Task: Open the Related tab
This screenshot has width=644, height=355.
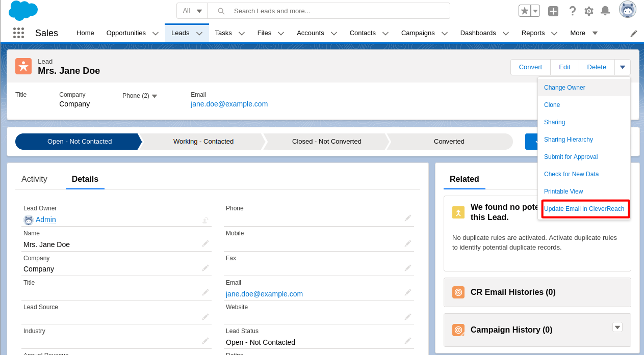Action: (x=465, y=179)
